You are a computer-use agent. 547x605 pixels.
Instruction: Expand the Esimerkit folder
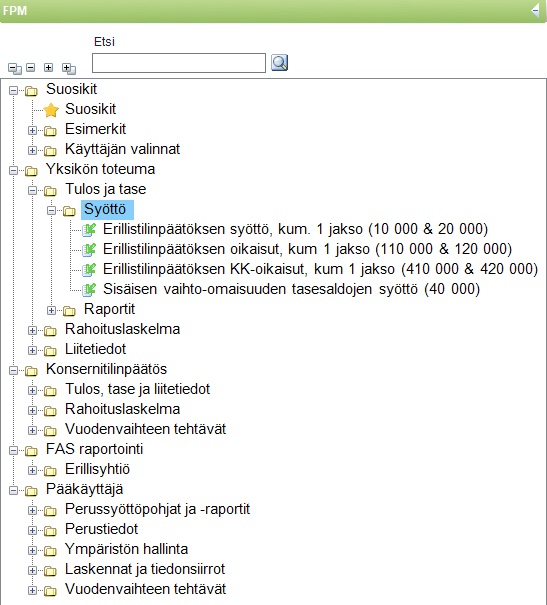click(x=32, y=130)
